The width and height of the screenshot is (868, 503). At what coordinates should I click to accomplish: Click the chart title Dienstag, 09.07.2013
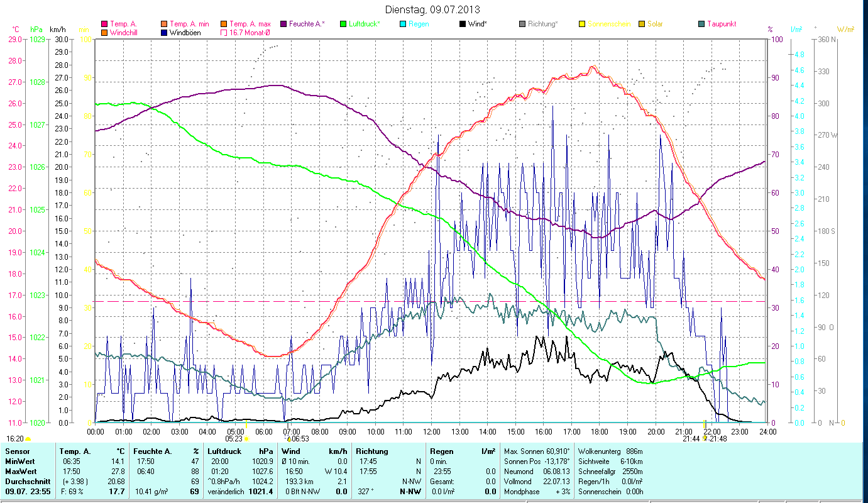click(431, 10)
